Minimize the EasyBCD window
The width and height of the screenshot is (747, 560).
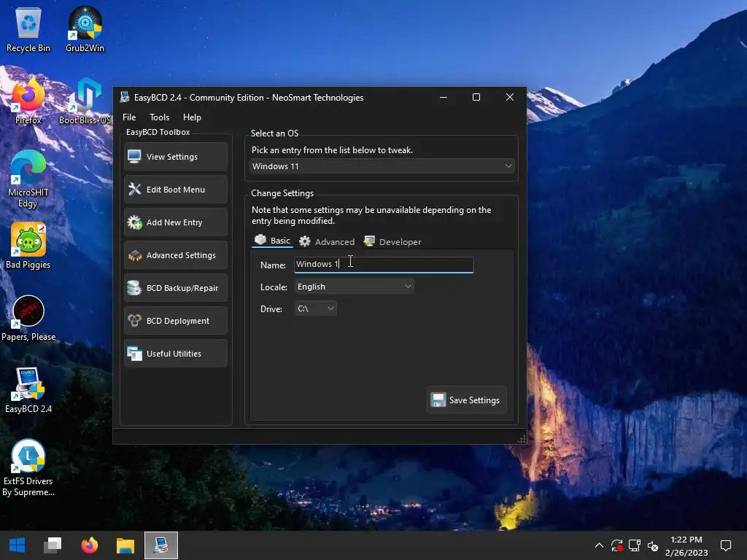(443, 97)
